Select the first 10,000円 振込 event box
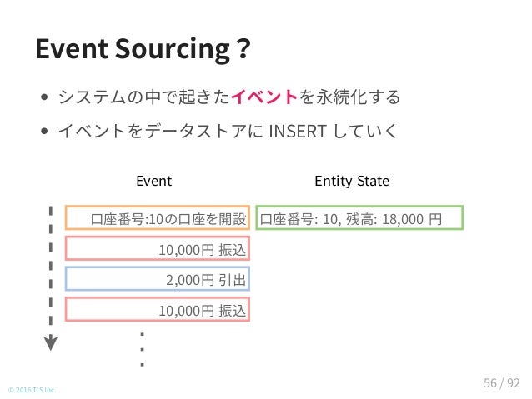532x399 pixels. (x=158, y=248)
